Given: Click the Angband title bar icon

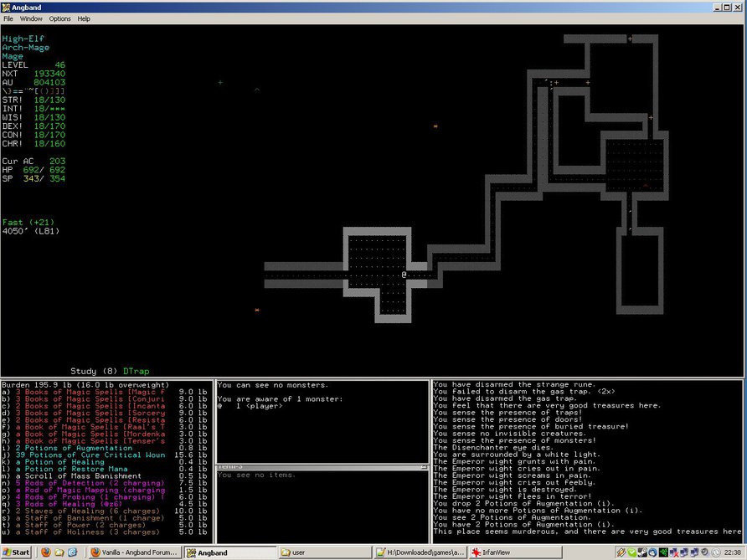Looking at the screenshot, I should point(7,6).
